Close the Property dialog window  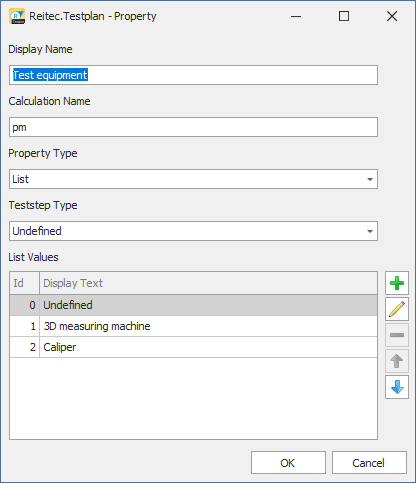pos(392,16)
